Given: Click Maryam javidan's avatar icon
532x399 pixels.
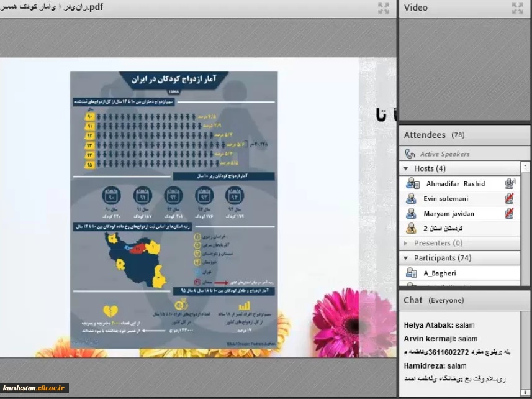Looking at the screenshot, I should click(411, 214).
